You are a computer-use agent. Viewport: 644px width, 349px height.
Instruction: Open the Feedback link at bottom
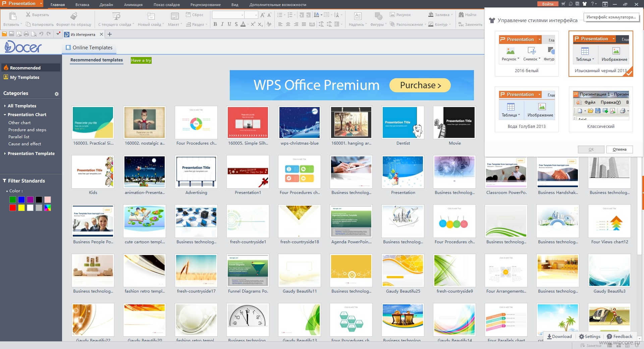[x=620, y=337]
